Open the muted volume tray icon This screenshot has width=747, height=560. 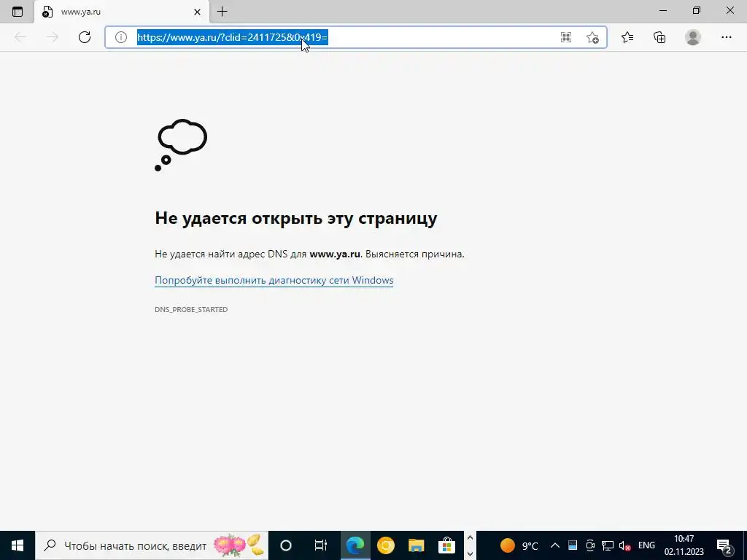[x=624, y=545]
